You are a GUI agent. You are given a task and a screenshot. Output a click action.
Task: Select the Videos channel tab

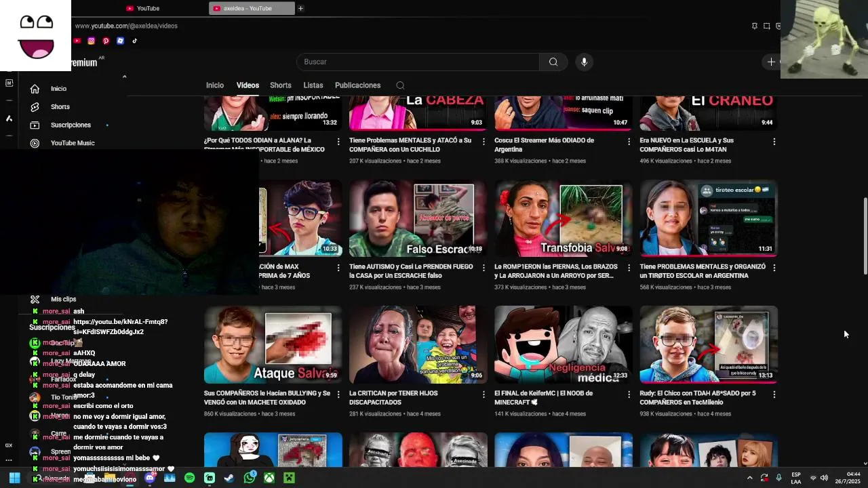tap(248, 85)
